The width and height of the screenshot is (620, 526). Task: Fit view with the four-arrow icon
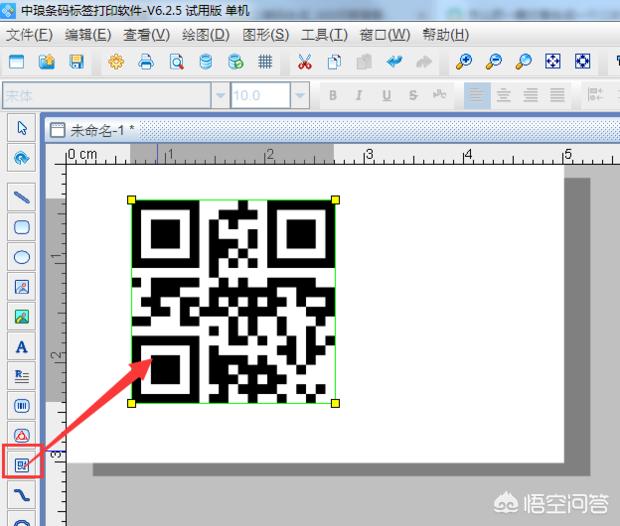point(553,62)
